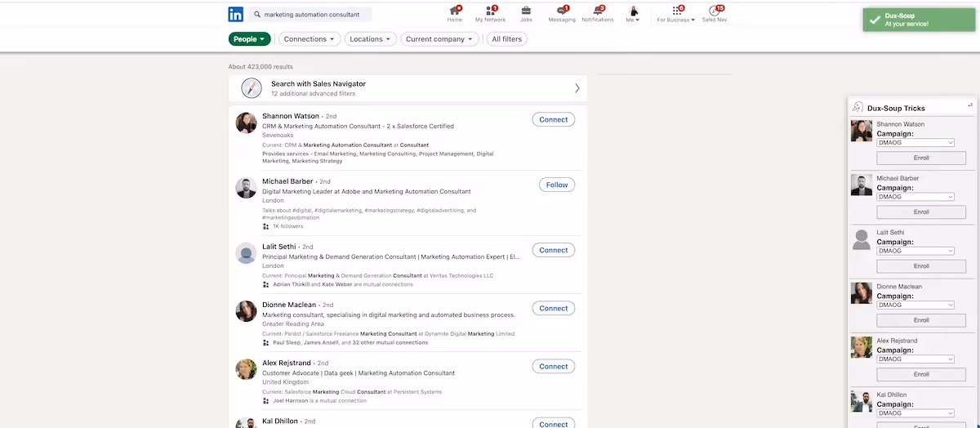Open Lalit Sethi's profile name link
This screenshot has width=980, height=428.
(279, 247)
